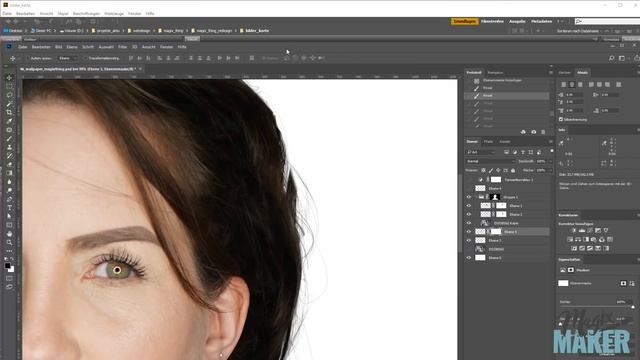Select the Crop tool

(x=9, y=112)
